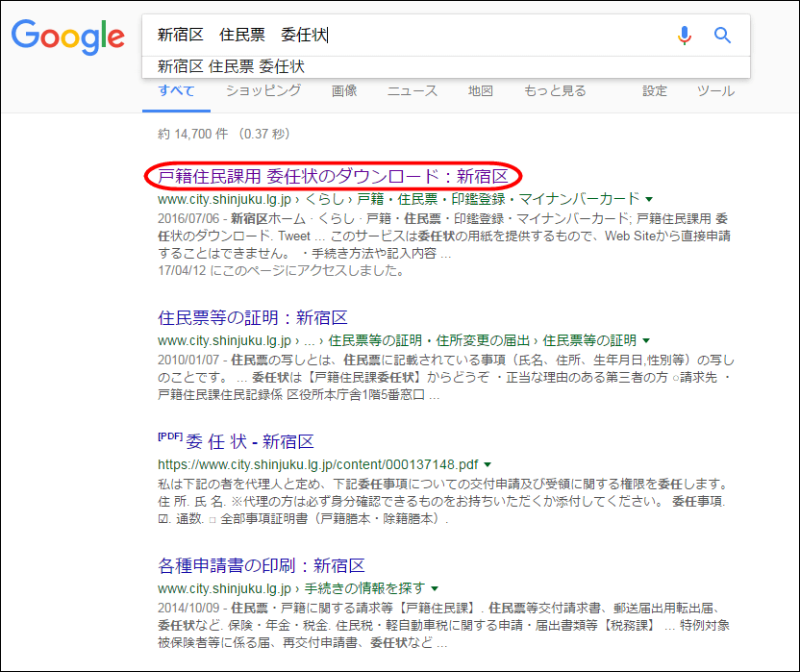
Task: Start voice search with microphone icon
Action: click(x=685, y=36)
